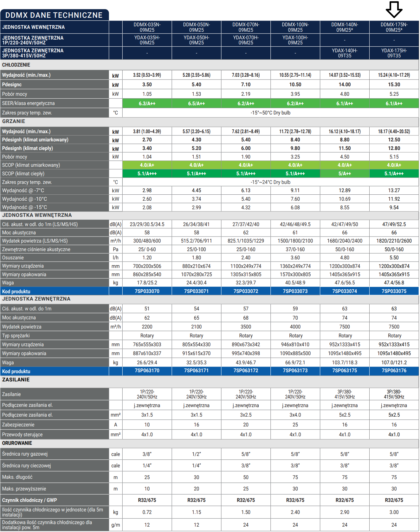Image resolution: width=420 pixels, height=532 pixels.
Task: Click outdoor dimensions 946x810x410
Action: click(295, 345)
